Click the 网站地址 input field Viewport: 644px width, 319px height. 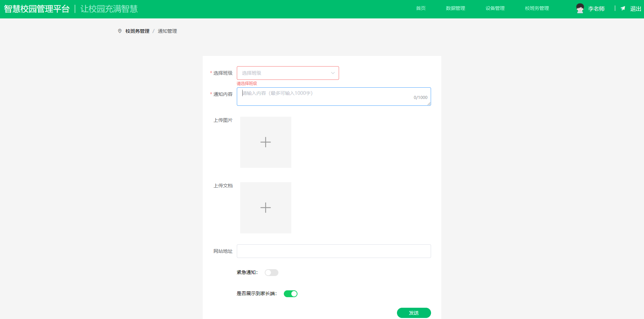(334, 251)
